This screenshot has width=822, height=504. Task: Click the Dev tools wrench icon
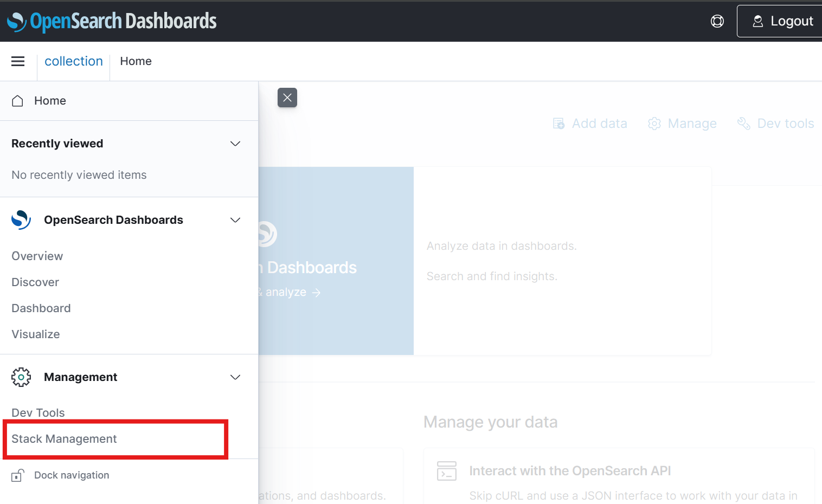(x=743, y=124)
